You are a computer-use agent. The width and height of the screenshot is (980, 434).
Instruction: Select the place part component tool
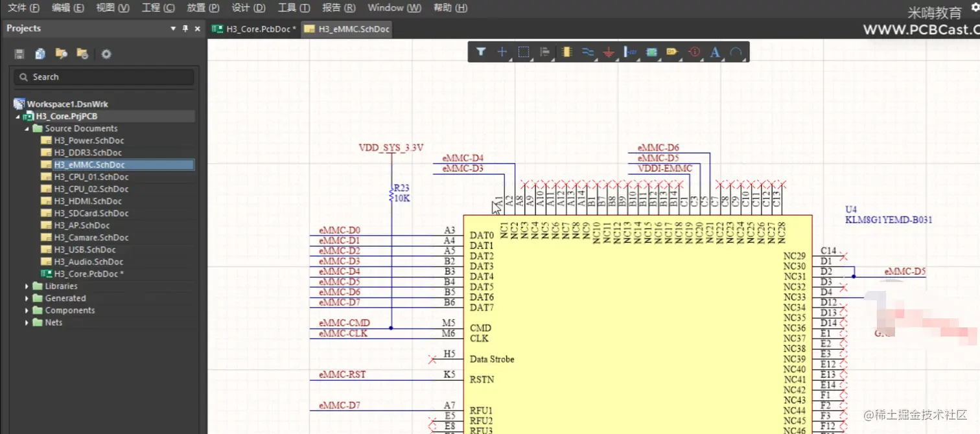tap(566, 52)
